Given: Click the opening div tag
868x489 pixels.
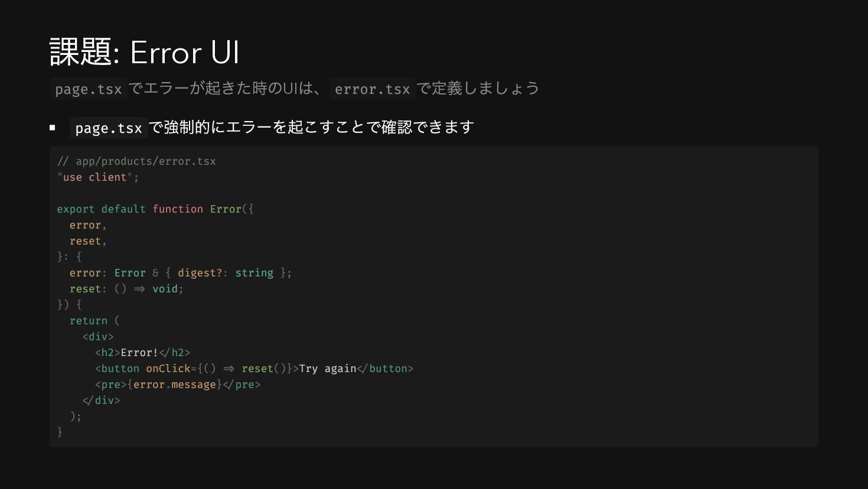Looking at the screenshot, I should pyautogui.click(x=98, y=337).
